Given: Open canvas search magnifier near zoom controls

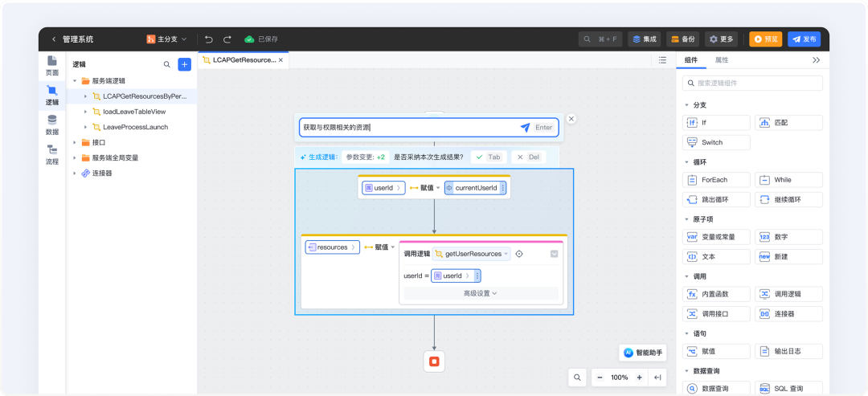Looking at the screenshot, I should [x=577, y=378].
